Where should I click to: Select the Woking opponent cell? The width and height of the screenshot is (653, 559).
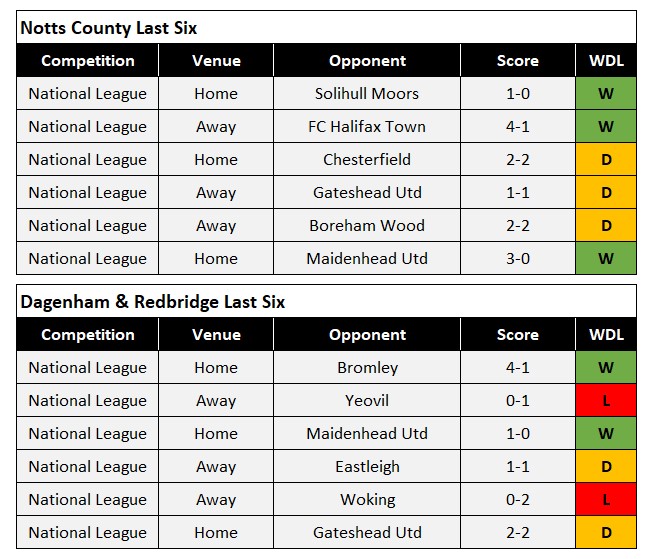pyautogui.click(x=367, y=500)
